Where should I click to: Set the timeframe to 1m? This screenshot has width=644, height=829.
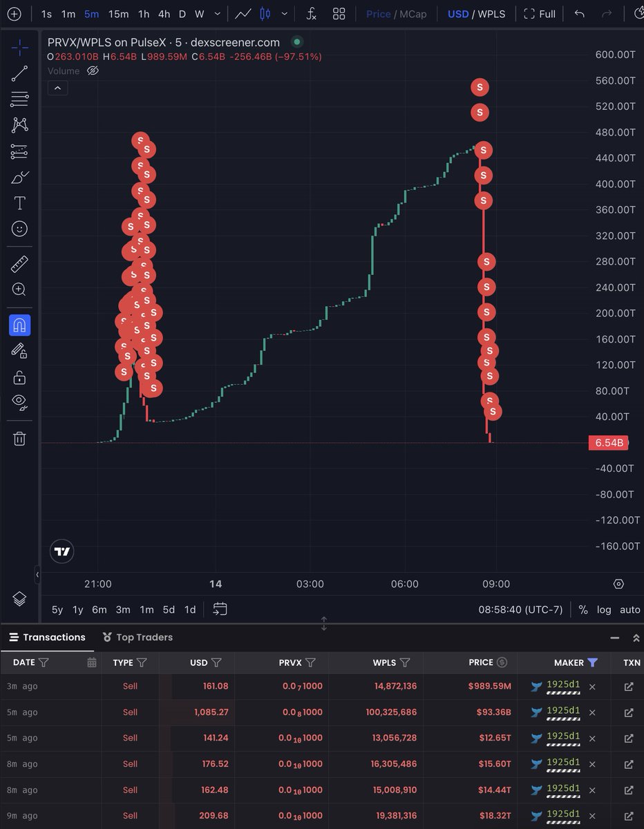tap(68, 14)
